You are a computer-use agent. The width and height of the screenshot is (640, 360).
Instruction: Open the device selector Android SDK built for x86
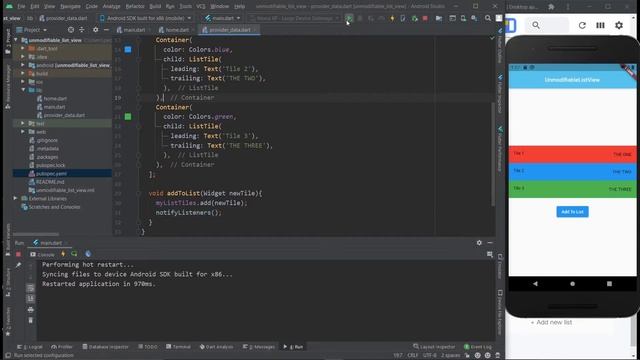[x=145, y=18]
